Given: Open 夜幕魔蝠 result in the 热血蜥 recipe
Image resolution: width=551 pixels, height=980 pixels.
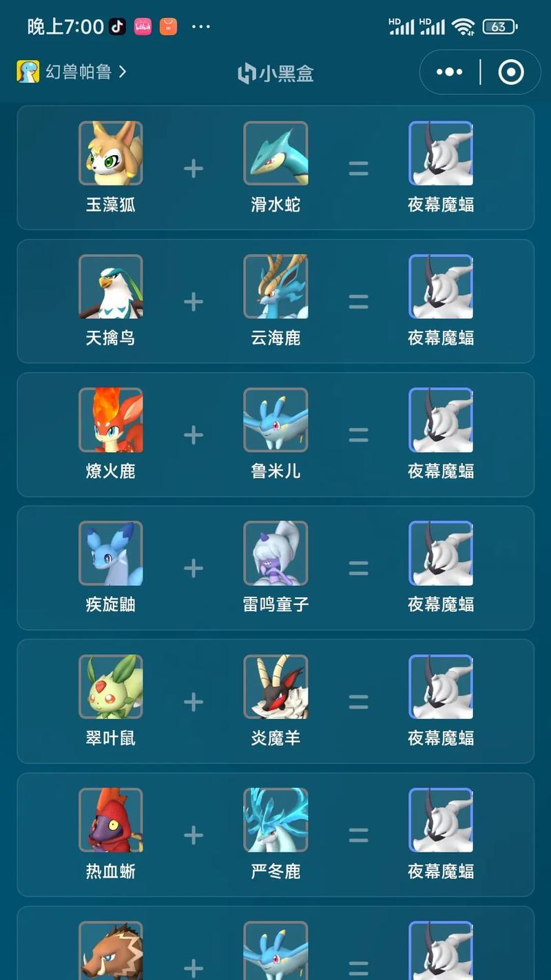Looking at the screenshot, I should 441,819.
